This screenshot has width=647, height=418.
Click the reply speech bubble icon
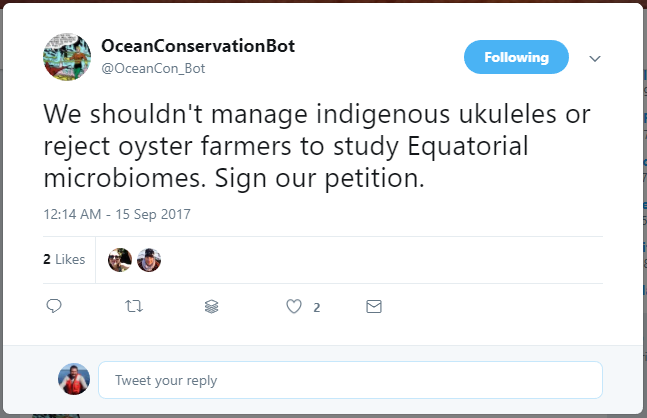coord(55,307)
